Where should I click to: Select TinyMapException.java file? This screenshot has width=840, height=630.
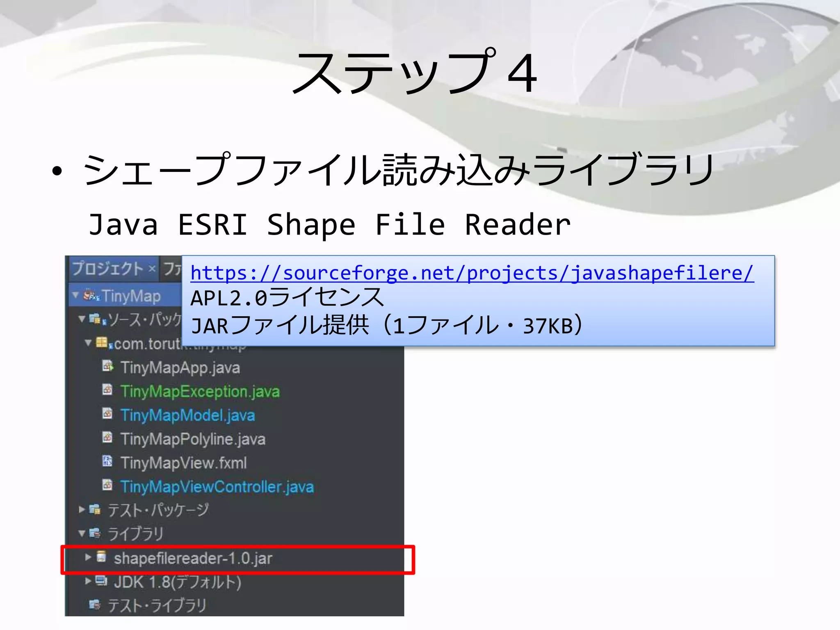(x=200, y=391)
